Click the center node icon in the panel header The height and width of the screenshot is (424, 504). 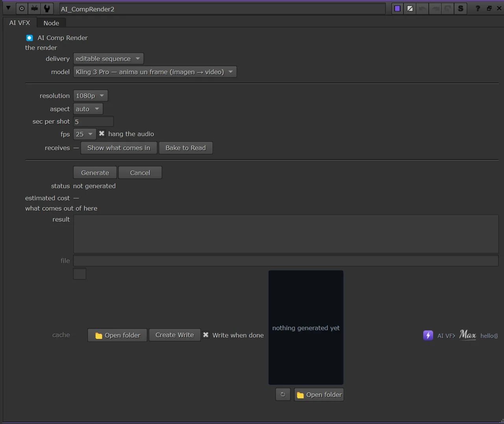click(x=22, y=8)
